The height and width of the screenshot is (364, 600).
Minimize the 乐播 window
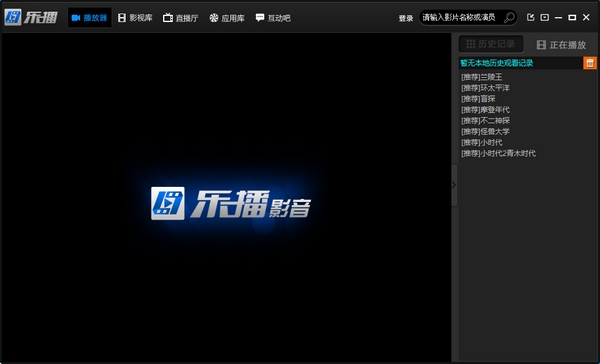558,18
